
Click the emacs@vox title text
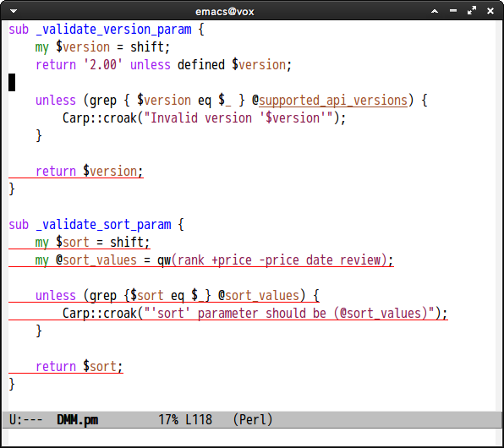coord(225,12)
